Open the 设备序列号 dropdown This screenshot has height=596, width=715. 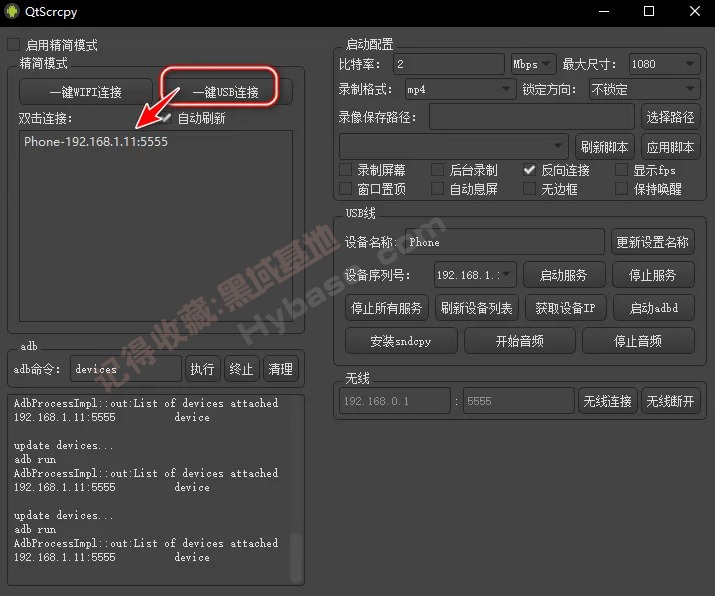tap(475, 275)
